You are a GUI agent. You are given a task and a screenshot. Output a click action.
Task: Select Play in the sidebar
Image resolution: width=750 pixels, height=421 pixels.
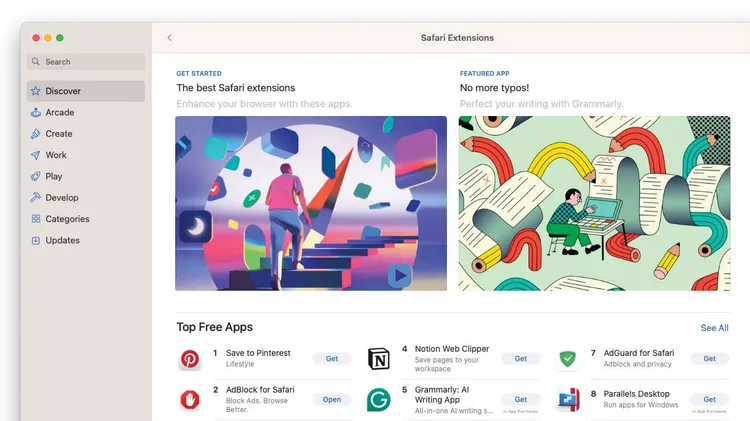coord(86,177)
